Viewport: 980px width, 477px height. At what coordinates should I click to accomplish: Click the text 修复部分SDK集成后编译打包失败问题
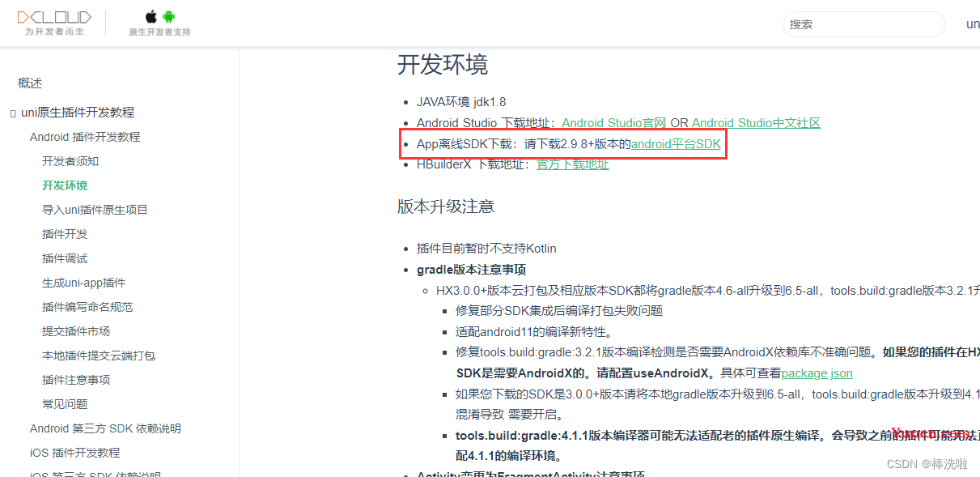point(559,311)
